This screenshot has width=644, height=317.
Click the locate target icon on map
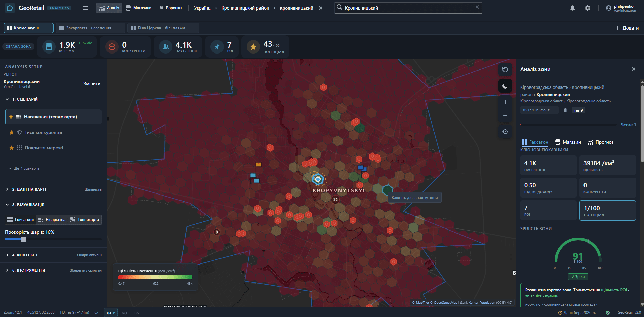coord(505,132)
